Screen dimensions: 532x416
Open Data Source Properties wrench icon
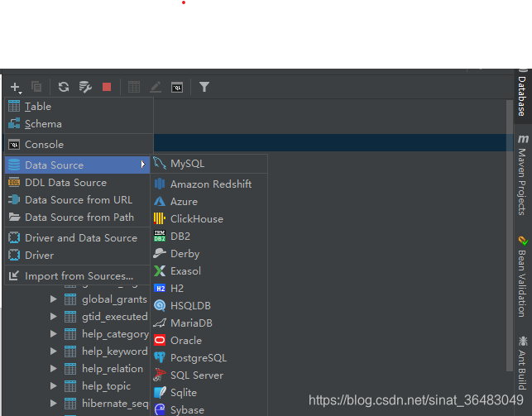tap(85, 87)
